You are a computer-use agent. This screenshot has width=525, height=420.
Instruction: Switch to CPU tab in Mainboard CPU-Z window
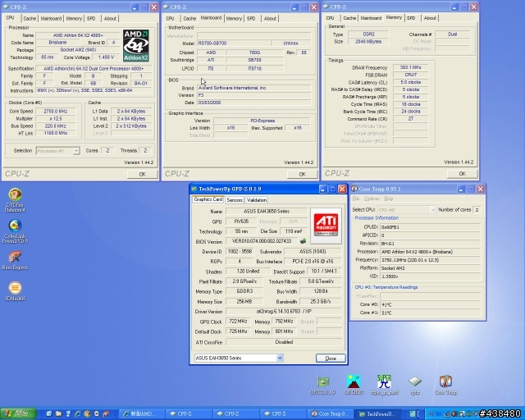(x=170, y=18)
